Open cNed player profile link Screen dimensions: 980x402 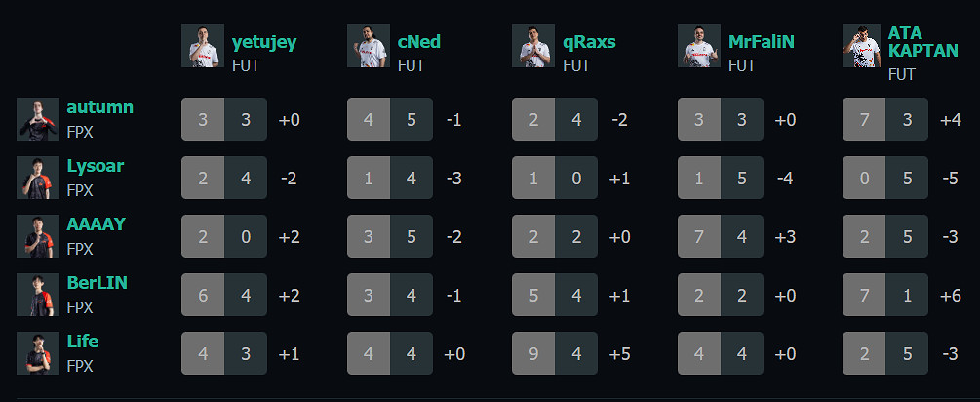tap(418, 42)
